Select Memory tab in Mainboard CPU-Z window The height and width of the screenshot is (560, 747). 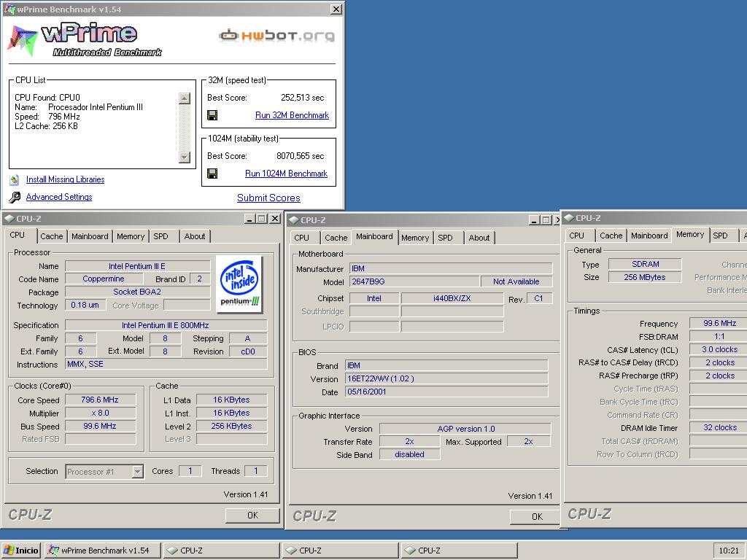(x=415, y=238)
